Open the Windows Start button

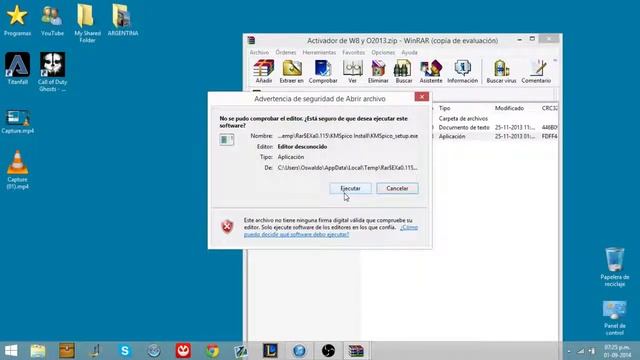coord(11,351)
